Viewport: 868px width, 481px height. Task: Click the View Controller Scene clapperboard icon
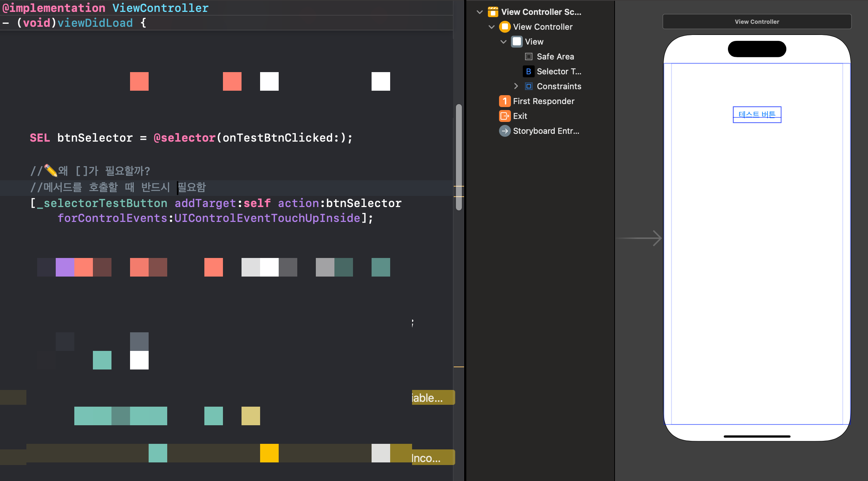(x=493, y=12)
